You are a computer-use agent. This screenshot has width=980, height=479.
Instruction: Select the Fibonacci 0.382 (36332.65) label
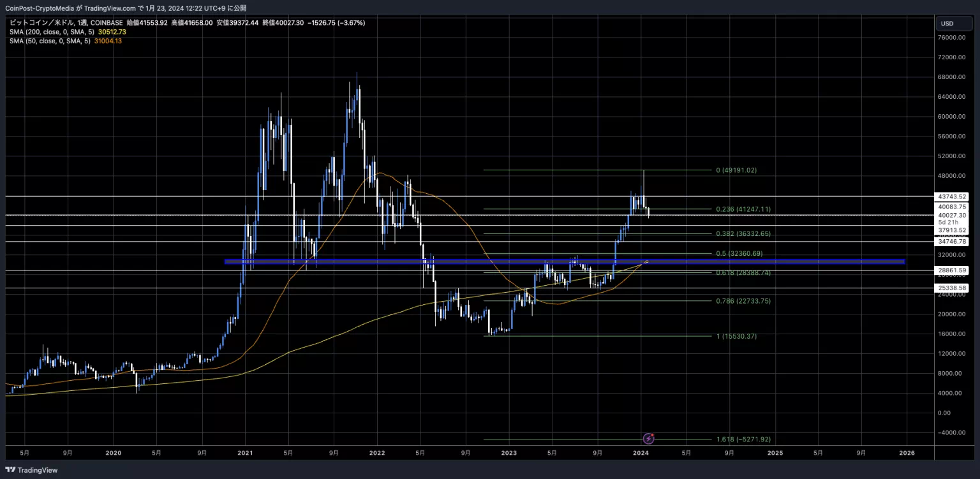pos(743,234)
